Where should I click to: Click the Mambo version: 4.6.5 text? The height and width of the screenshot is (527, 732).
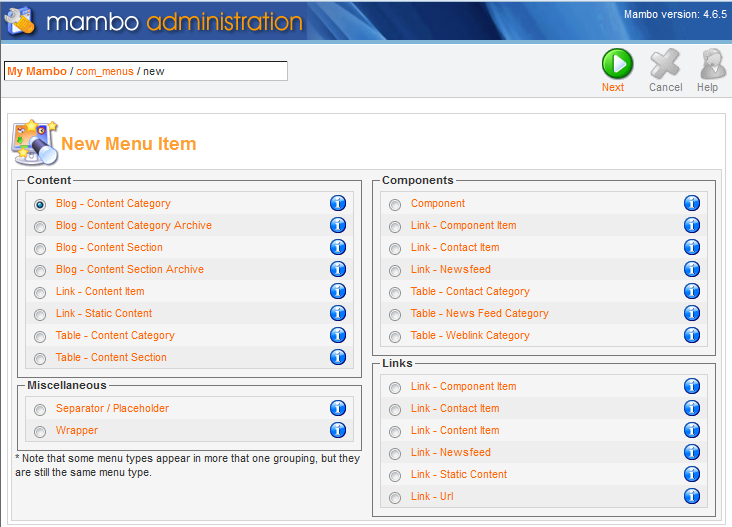pyautogui.click(x=675, y=14)
